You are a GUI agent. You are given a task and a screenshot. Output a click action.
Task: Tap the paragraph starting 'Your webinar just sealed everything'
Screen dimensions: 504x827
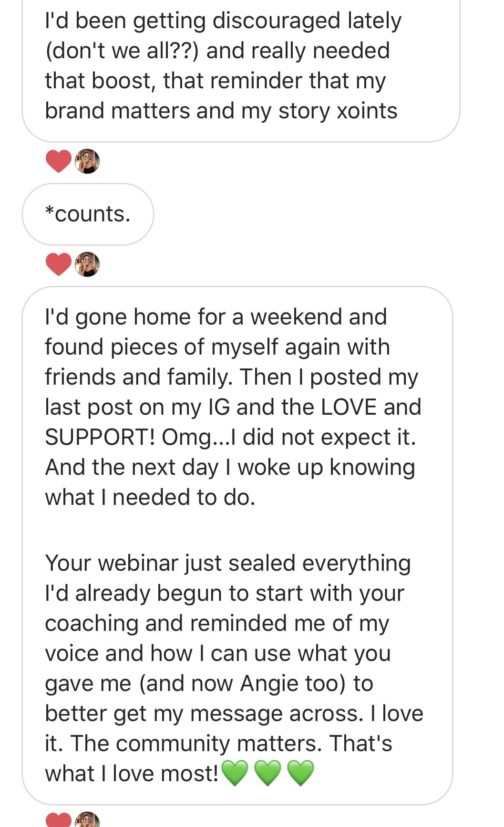click(x=234, y=668)
